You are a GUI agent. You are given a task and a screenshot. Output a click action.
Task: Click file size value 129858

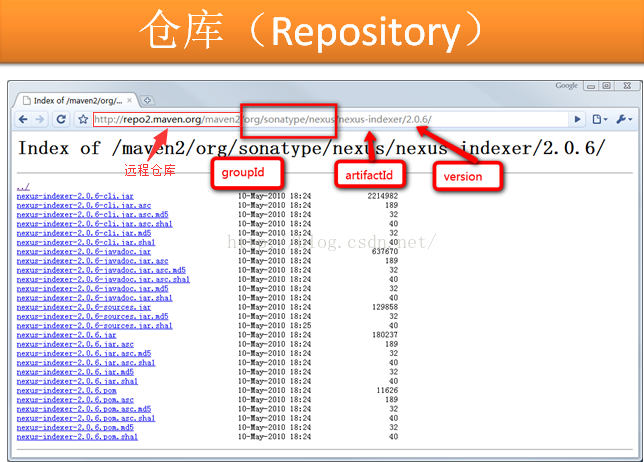pos(385,307)
